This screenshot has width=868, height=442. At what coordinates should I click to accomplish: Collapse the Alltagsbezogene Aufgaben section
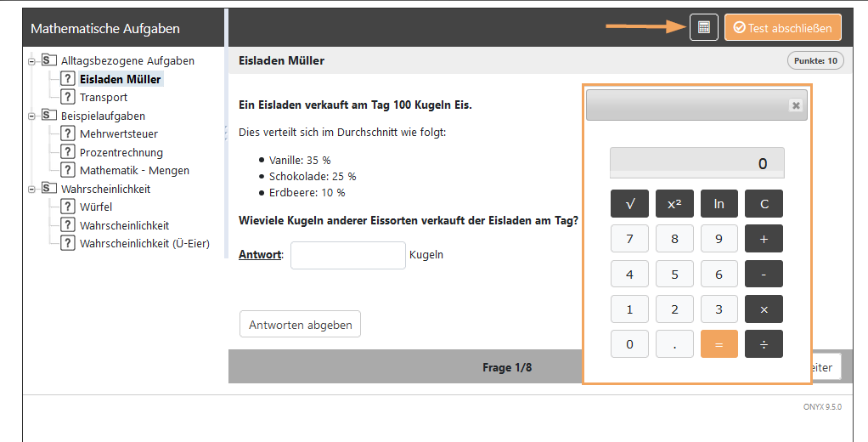(x=32, y=61)
